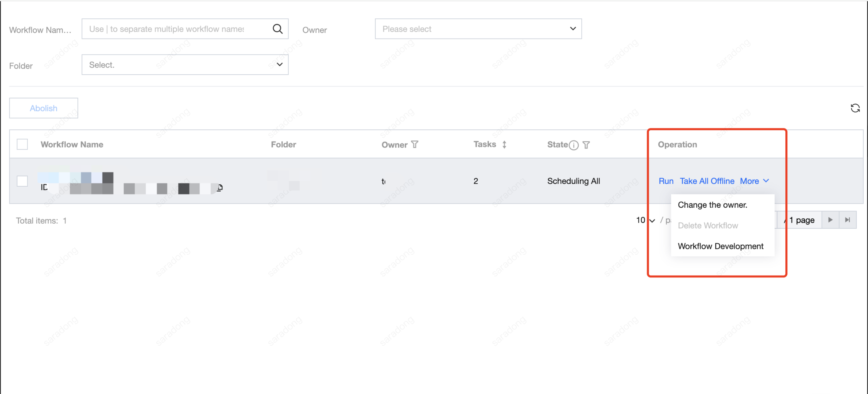Click the State info icon
Screen dimensions: 868x394
(x=574, y=145)
